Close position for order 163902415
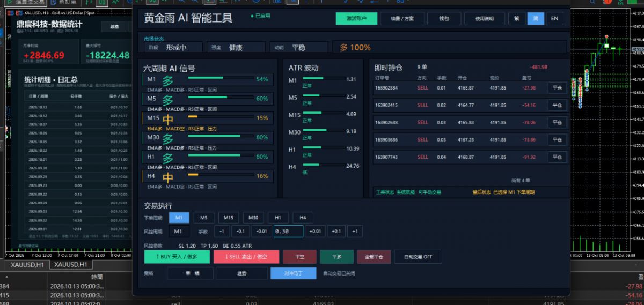 [x=557, y=105]
